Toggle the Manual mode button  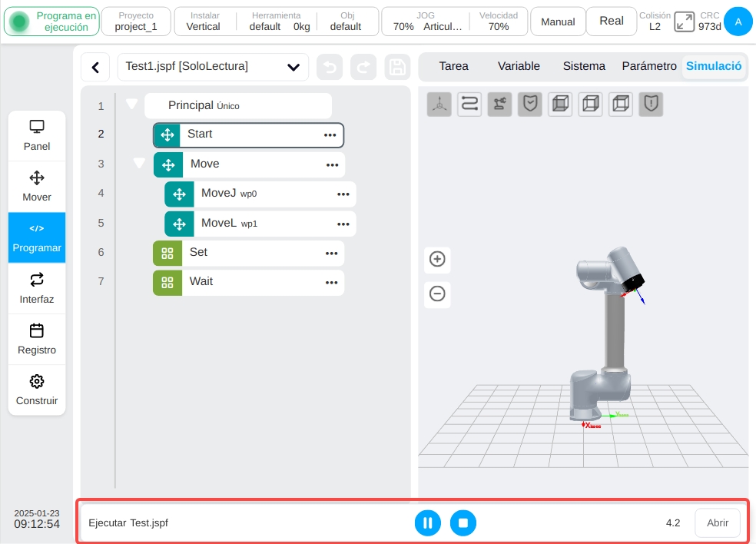coord(558,22)
